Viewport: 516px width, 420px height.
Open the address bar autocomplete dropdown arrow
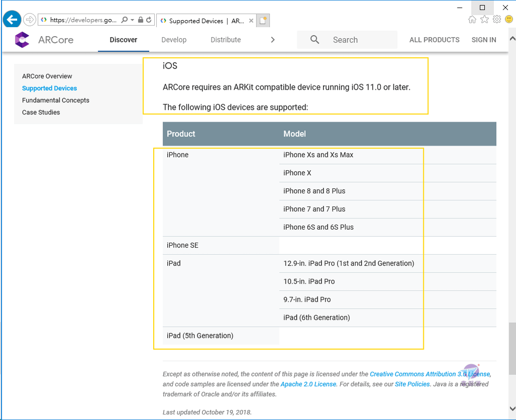(133, 20)
